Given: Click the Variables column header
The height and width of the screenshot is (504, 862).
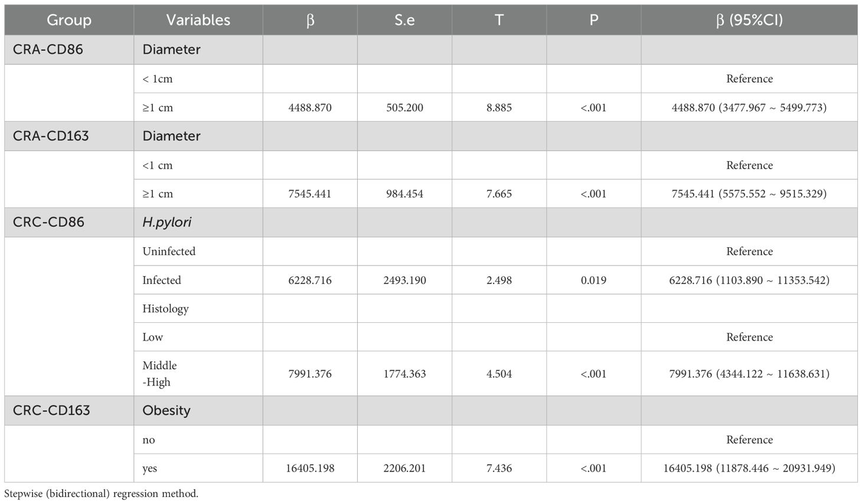Looking at the screenshot, I should (198, 20).
